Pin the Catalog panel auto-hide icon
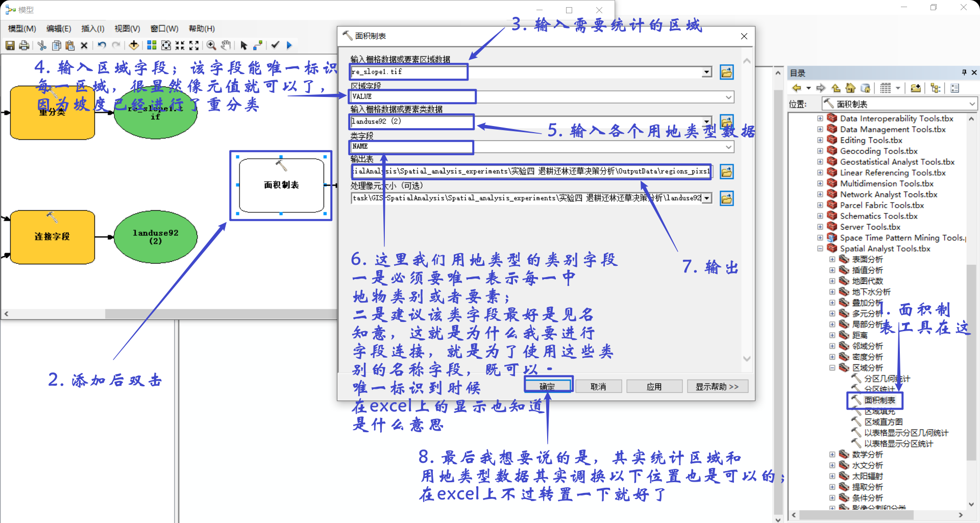The width and height of the screenshot is (980, 523). point(964,72)
